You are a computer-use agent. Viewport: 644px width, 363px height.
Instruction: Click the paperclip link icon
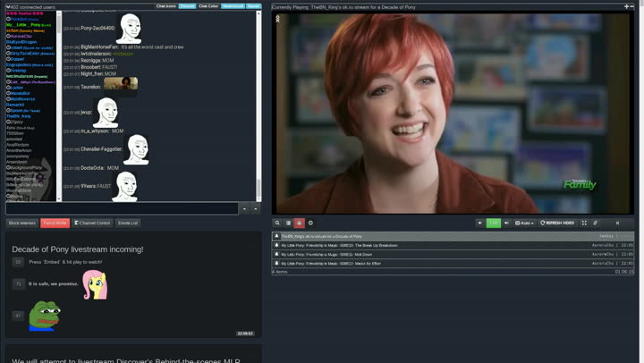[x=596, y=223]
